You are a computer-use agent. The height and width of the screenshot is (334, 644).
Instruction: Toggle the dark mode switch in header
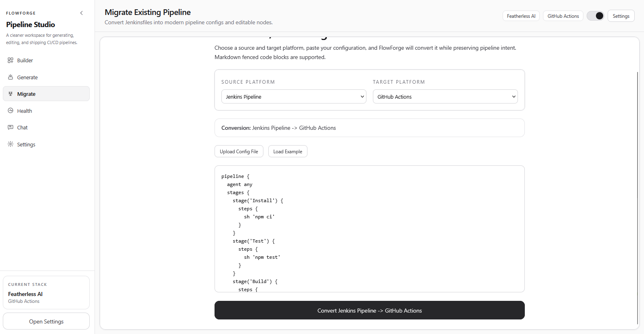(x=595, y=16)
